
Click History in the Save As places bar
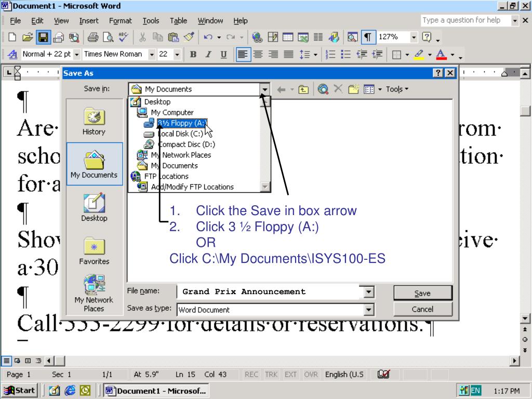coord(94,122)
